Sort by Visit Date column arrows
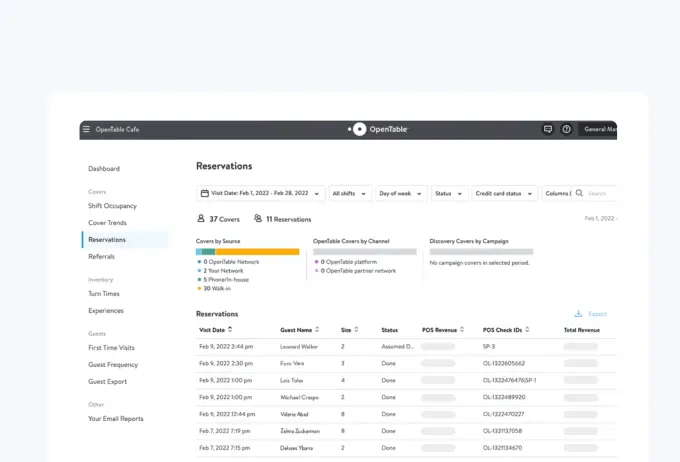The height and width of the screenshot is (462, 680). [230, 330]
